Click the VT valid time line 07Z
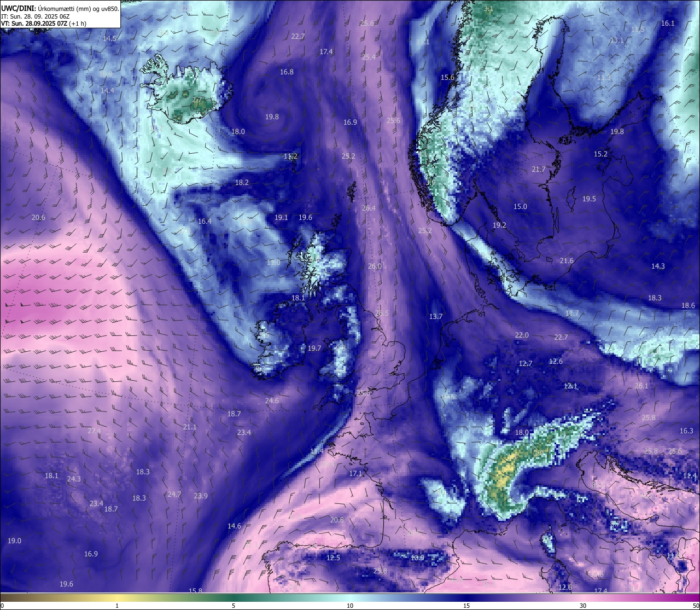The height and width of the screenshot is (610, 700). (43, 24)
